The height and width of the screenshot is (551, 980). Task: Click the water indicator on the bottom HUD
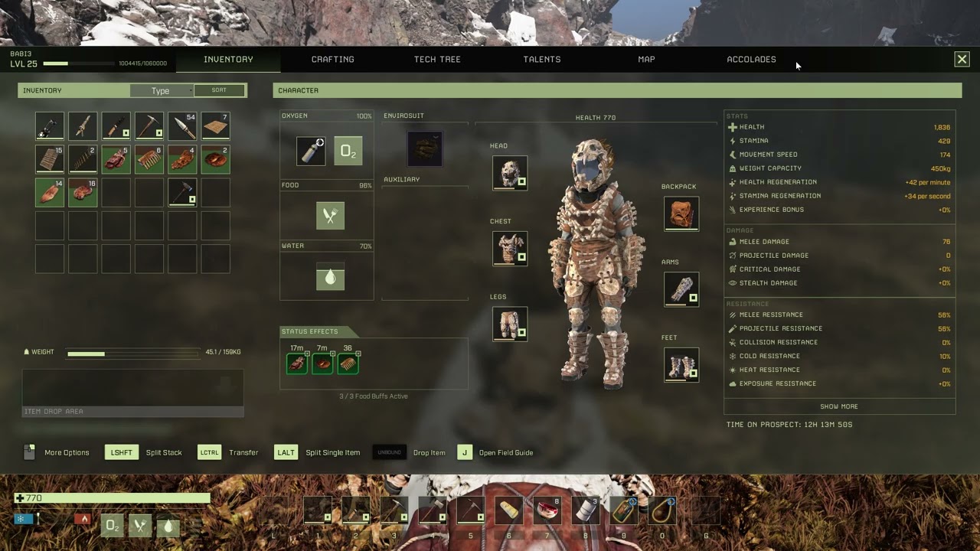[x=168, y=526]
